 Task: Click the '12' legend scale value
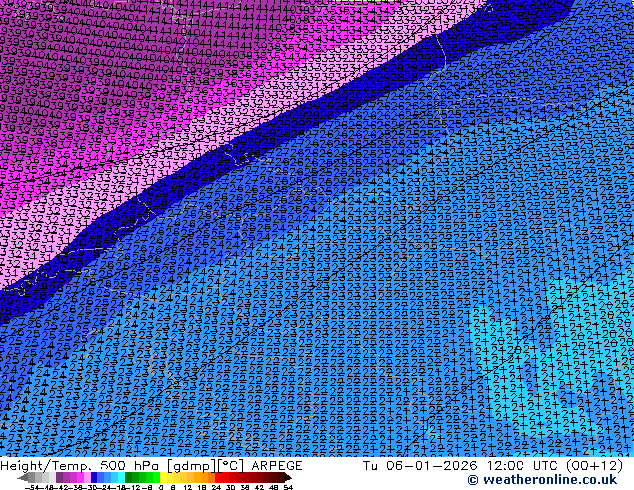(187, 487)
